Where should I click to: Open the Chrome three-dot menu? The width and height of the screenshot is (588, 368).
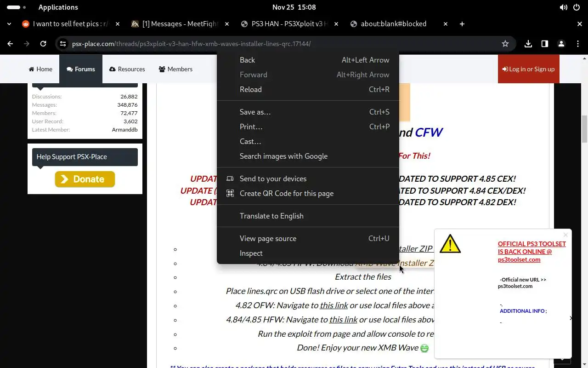click(578, 44)
